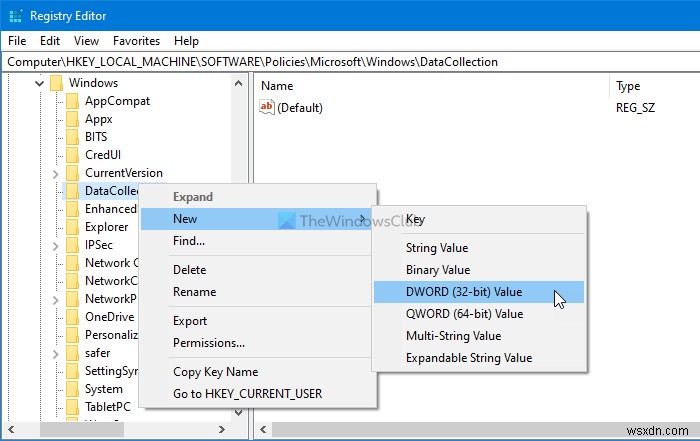Click the Windows folder icon in tree
Viewport: 700px width, 441px height.
click(57, 83)
